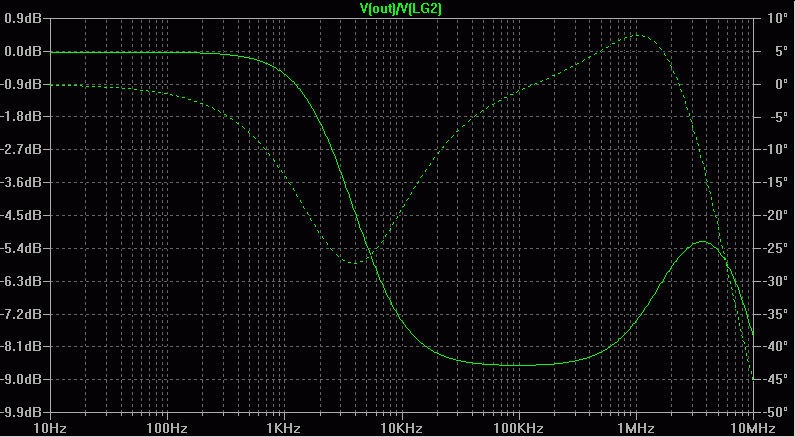Click the 0° phase axis label
Viewport: 795px width, 437px height.
pos(780,84)
